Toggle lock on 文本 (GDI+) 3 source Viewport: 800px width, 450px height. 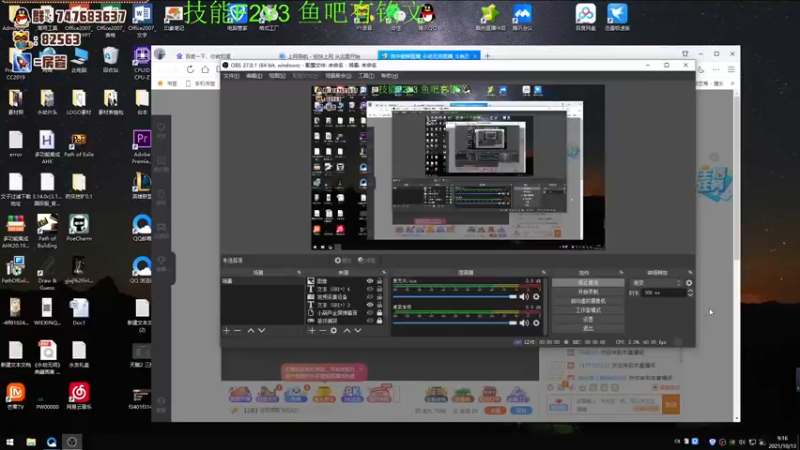tap(379, 305)
